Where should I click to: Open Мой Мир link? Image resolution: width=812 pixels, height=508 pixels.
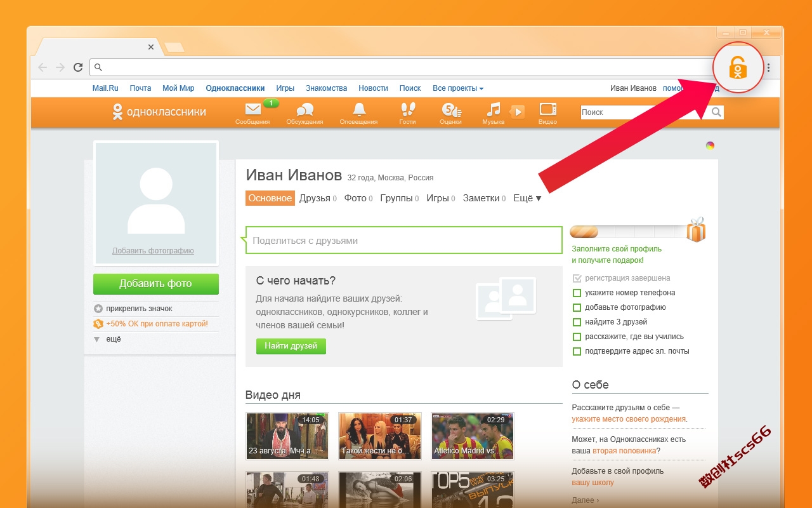click(178, 88)
